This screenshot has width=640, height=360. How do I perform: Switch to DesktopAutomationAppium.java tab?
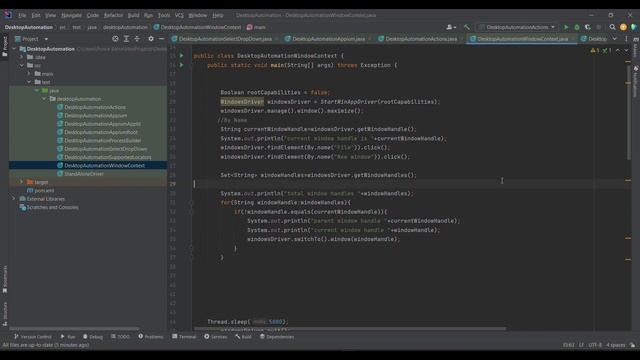pos(328,39)
